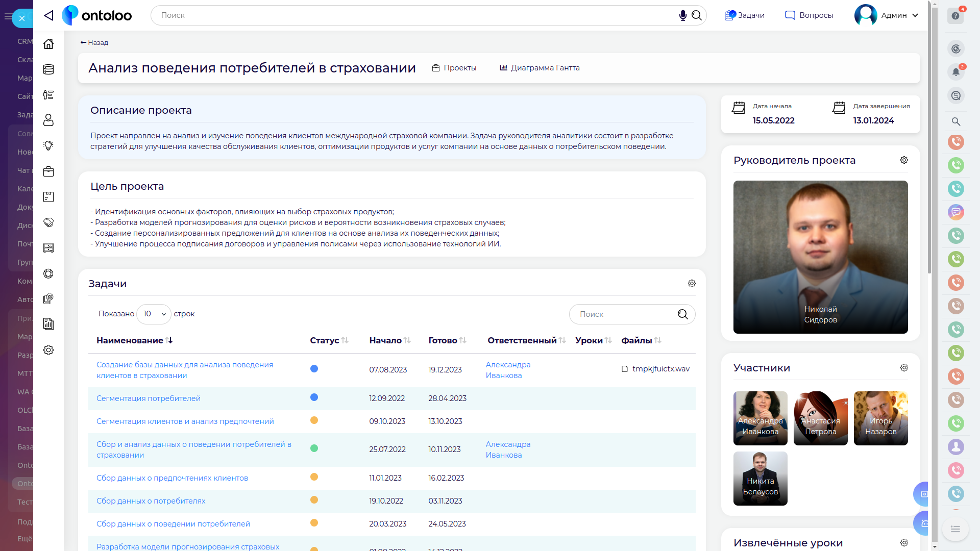The image size is (980, 551).
Task: Collapse the sidebar with the triangle arrow
Action: [48, 15]
